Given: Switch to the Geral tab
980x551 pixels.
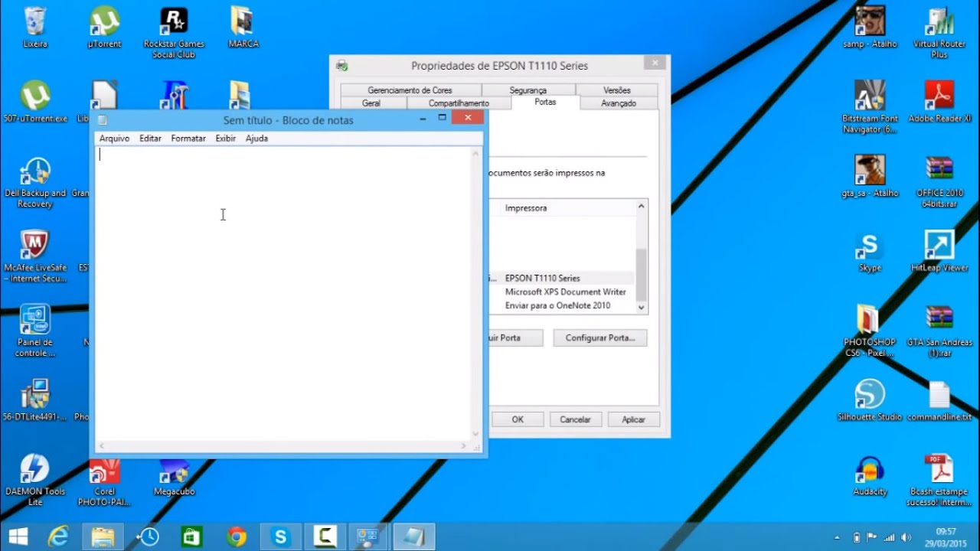Looking at the screenshot, I should (371, 103).
